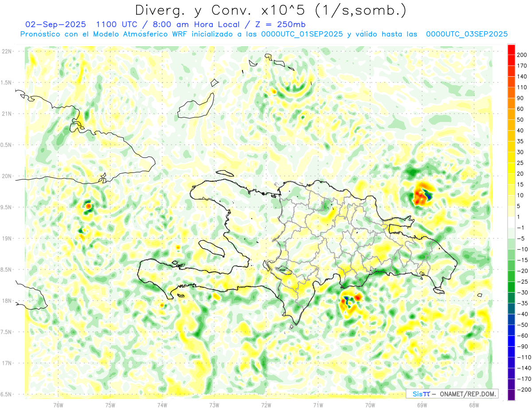Click the '0.5N' latitude label
The image size is (532, 411).
pyautogui.click(x=7, y=145)
